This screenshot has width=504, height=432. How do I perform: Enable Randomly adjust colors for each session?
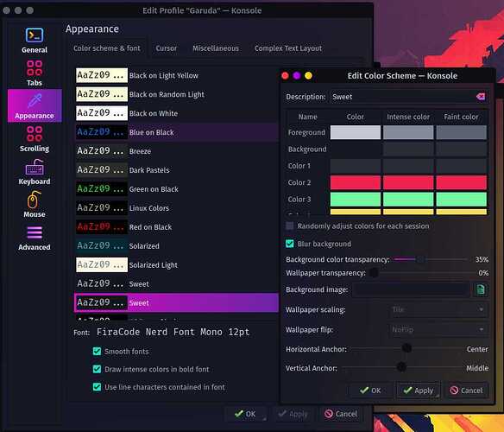coord(290,226)
